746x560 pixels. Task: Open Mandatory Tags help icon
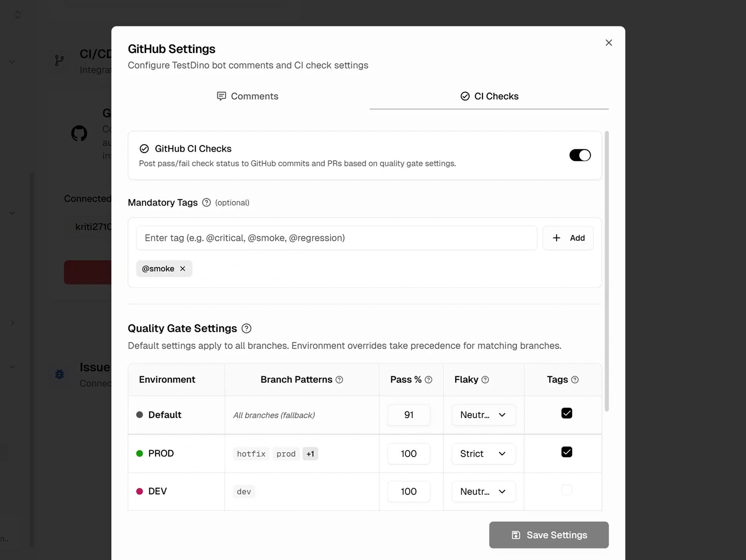click(x=206, y=202)
